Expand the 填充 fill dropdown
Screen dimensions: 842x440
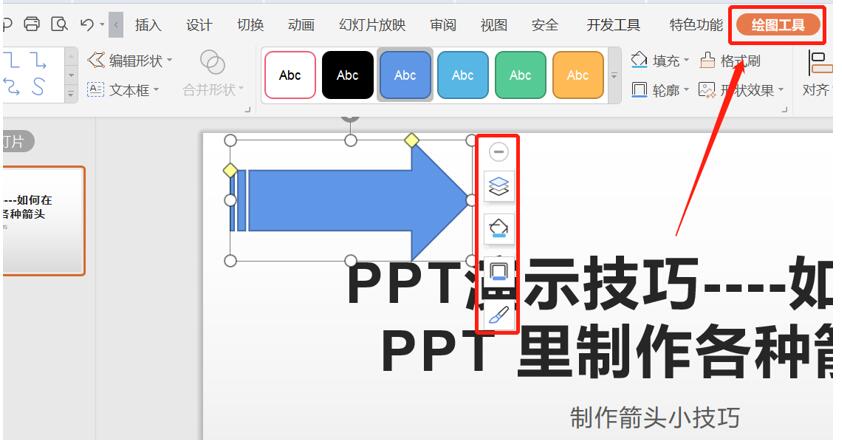click(662, 61)
